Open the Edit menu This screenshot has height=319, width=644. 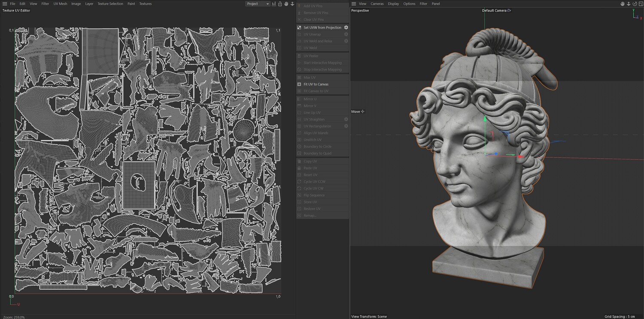tap(22, 4)
